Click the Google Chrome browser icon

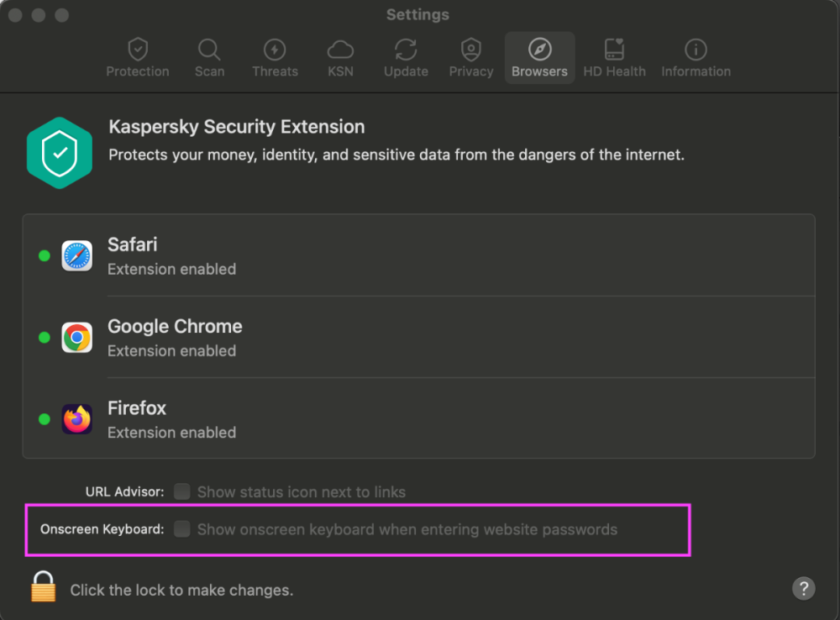point(77,338)
